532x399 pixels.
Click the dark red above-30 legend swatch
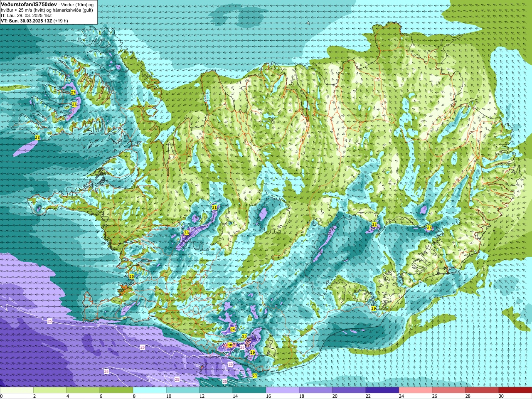pyautogui.click(x=515, y=390)
